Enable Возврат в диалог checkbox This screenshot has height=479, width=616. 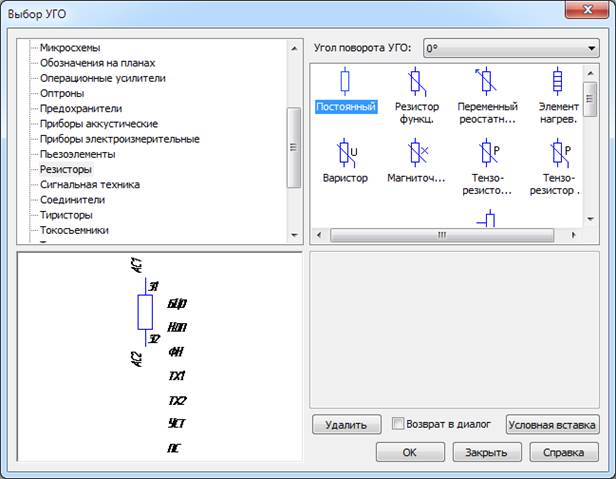coord(398,424)
